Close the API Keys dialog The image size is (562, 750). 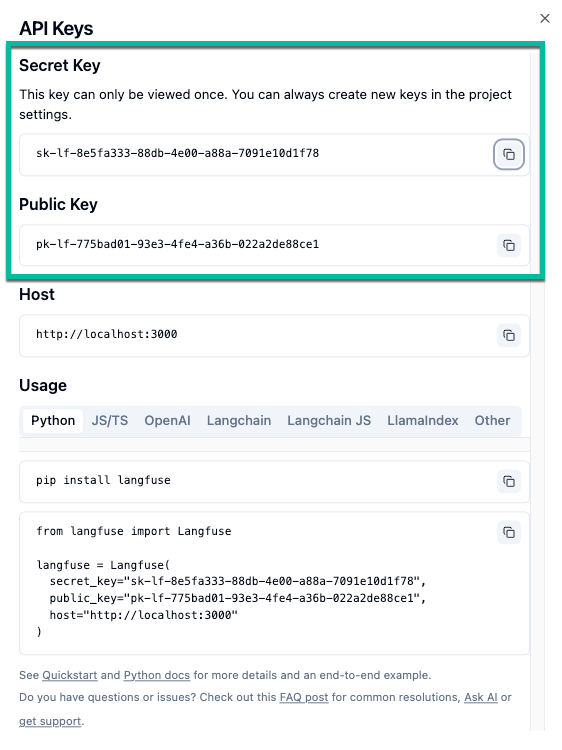[545, 18]
